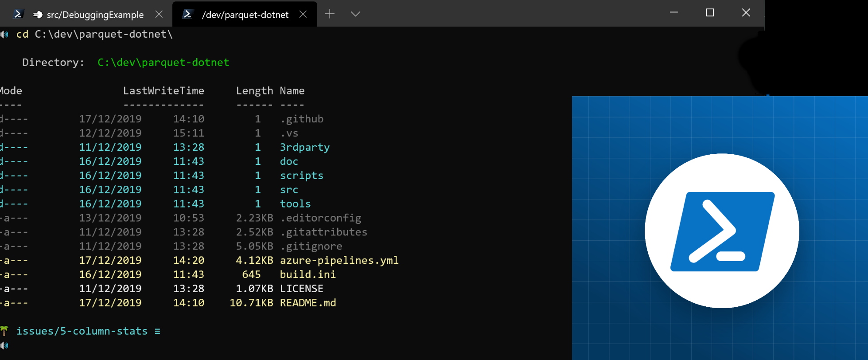Switch to the src/DebuggingExample tab
Image resolution: width=868 pixels, height=360 pixels.
95,15
